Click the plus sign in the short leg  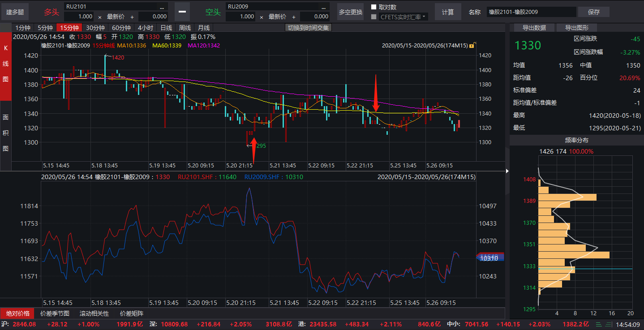294,17
